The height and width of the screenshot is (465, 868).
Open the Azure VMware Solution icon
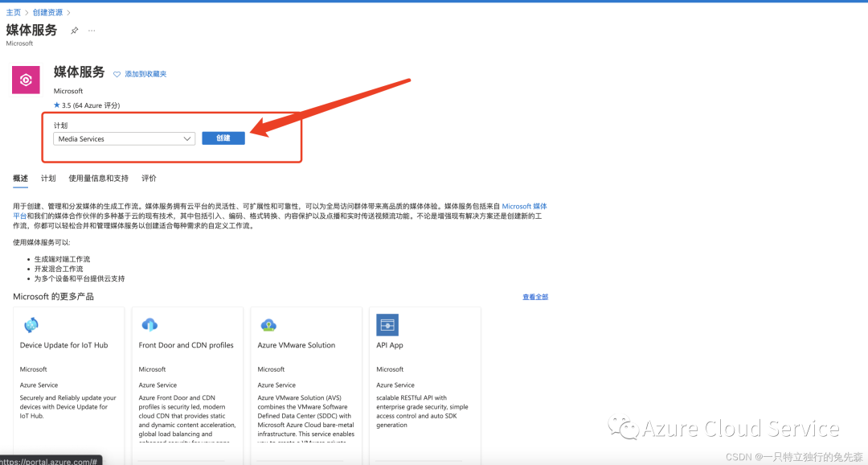268,325
